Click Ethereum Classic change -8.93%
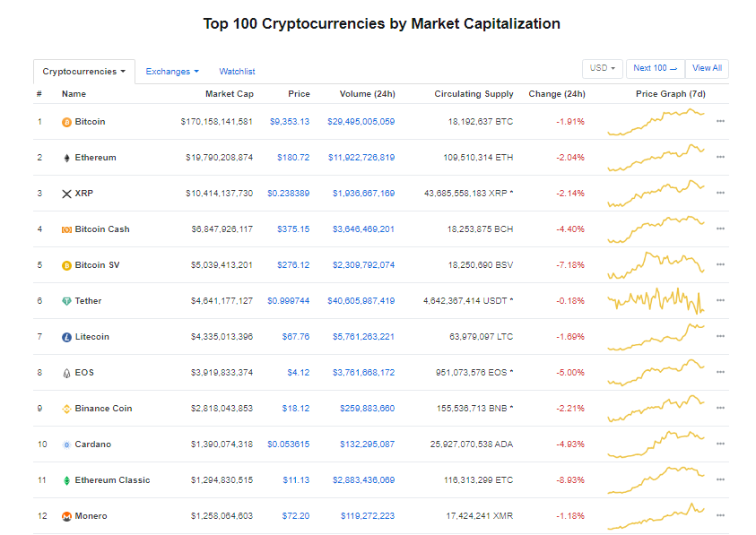756x535 pixels. pos(570,480)
